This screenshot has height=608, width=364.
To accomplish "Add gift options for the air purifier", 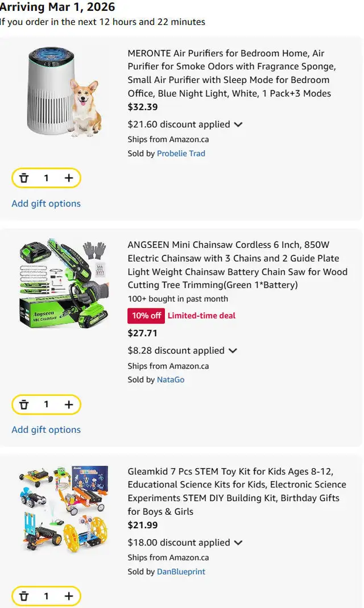I will point(46,204).
